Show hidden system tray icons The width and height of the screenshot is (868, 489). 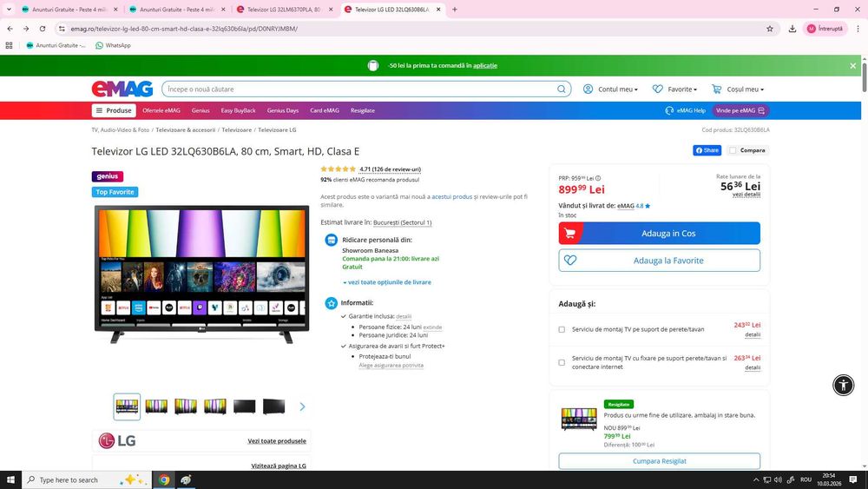coord(756,479)
